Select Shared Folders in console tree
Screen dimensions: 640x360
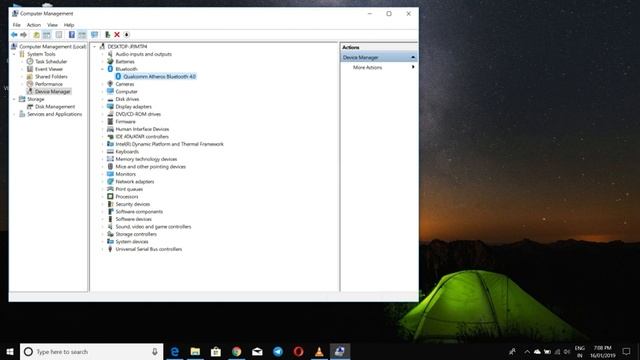point(51,76)
